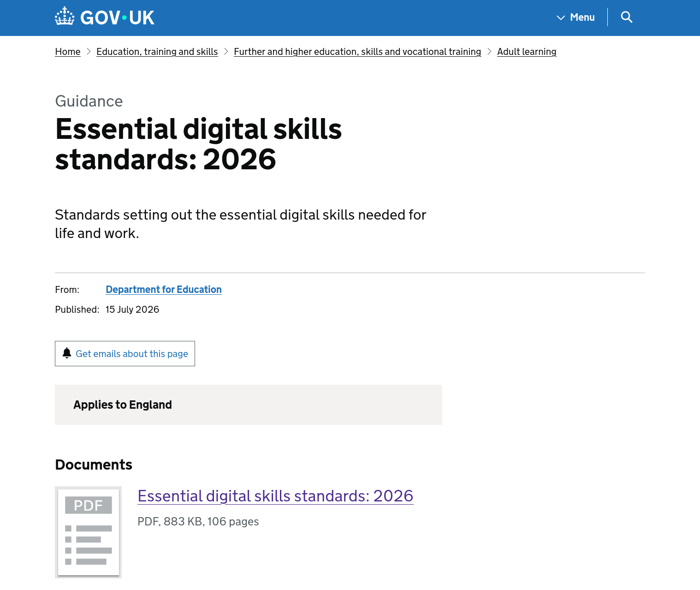Image resolution: width=700 pixels, height=590 pixels.
Task: Click the 'Applies to England' text
Action: [x=123, y=405]
